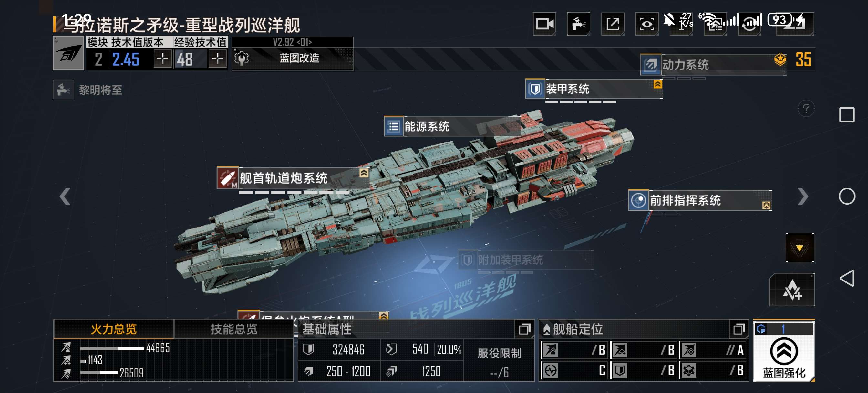868x393 pixels.
Task: Click the 蓝图改造 button
Action: coord(293,58)
